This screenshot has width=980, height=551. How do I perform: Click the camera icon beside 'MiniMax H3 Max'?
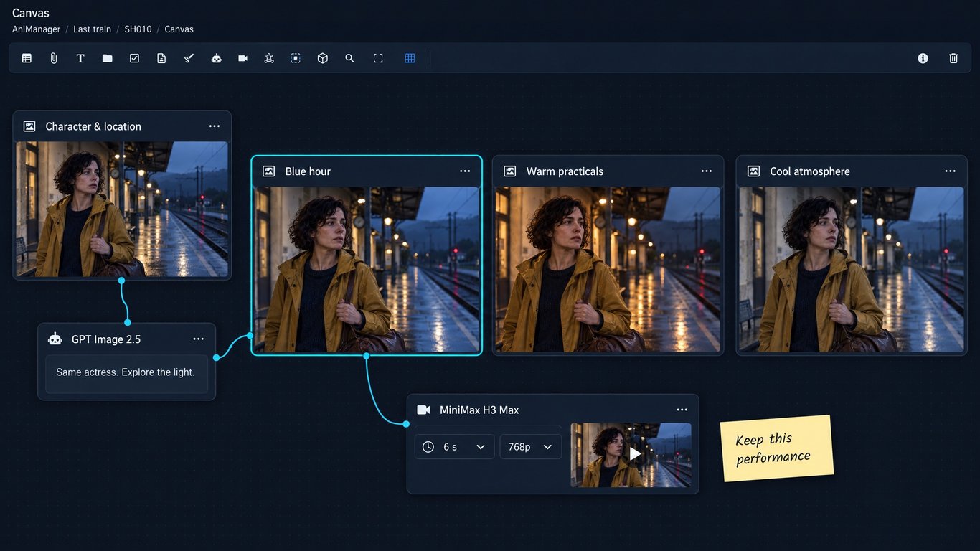[423, 410]
